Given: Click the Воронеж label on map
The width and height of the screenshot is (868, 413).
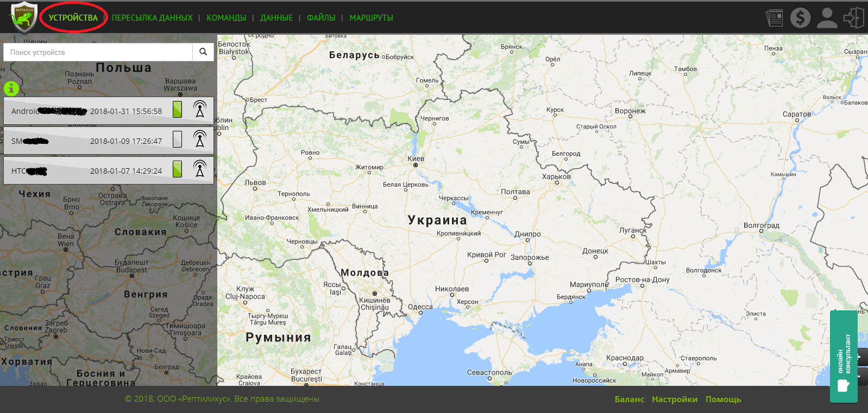Looking at the screenshot, I should [630, 111].
